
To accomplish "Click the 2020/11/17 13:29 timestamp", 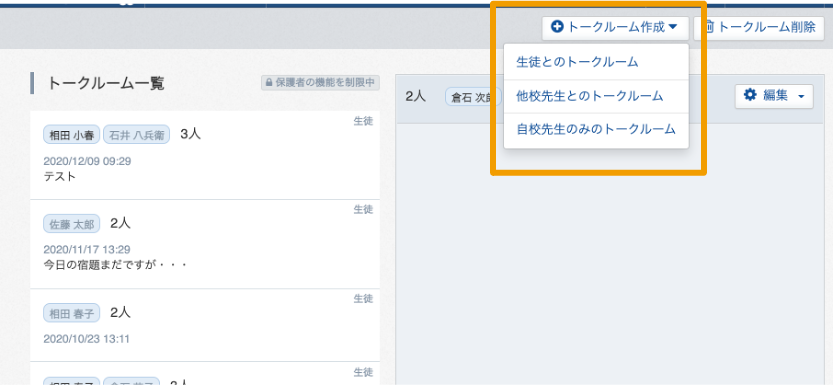I will pyautogui.click(x=87, y=250).
